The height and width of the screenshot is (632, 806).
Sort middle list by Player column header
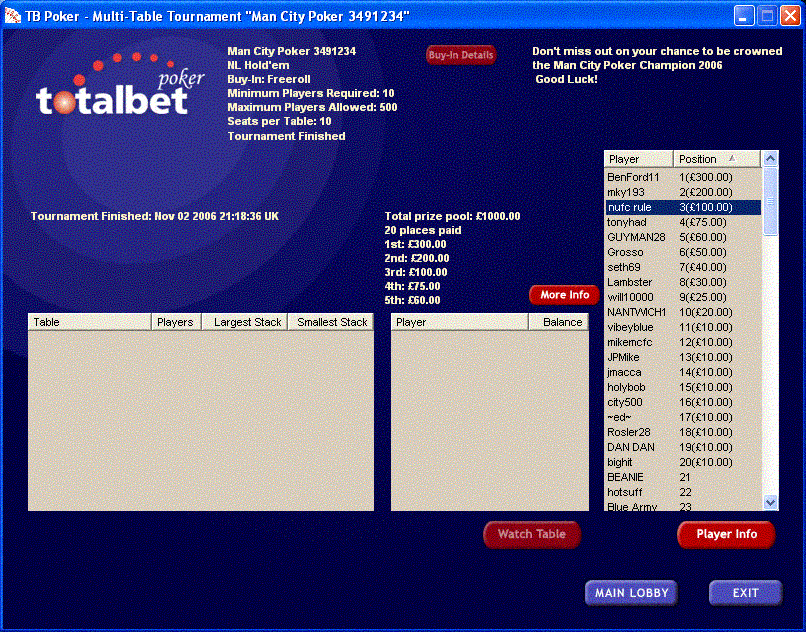point(460,322)
